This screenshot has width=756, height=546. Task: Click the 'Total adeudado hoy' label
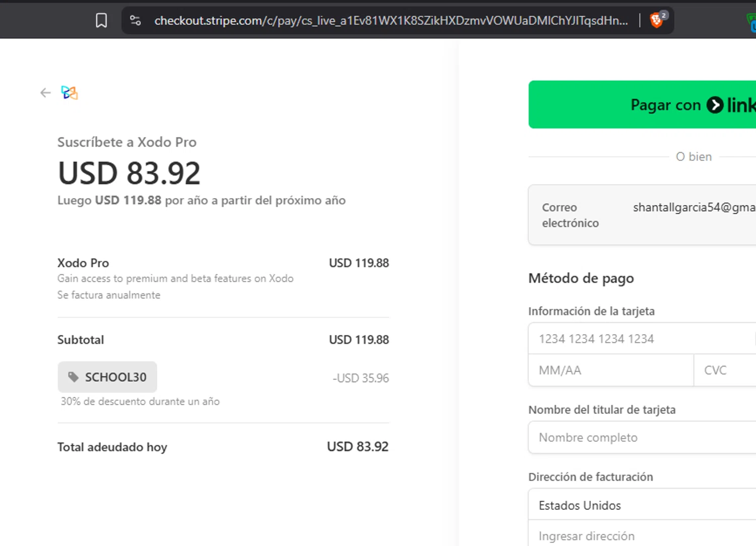pos(112,447)
